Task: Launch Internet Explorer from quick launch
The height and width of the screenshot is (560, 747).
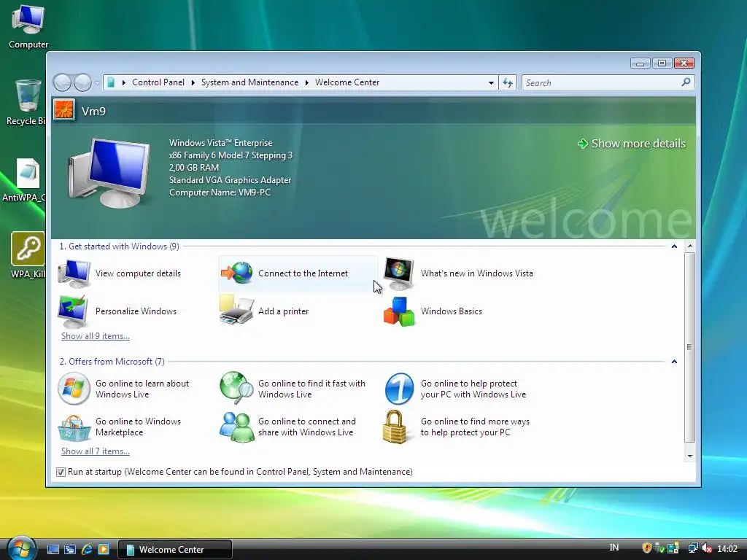Action: [x=87, y=549]
